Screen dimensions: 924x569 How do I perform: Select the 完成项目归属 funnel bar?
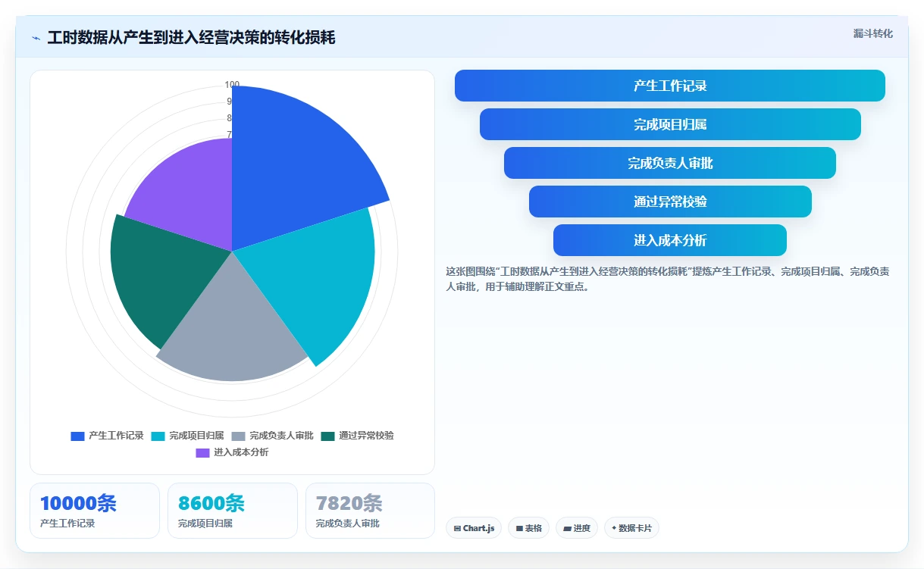click(x=670, y=124)
